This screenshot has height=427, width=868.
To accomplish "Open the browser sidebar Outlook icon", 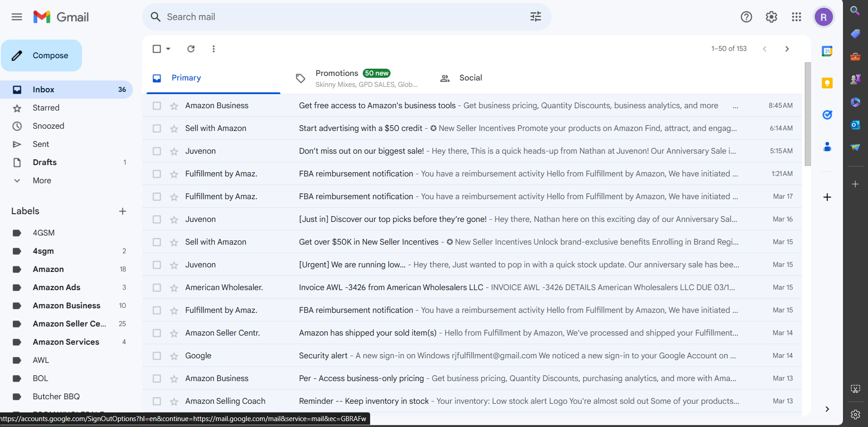I will click(x=855, y=125).
